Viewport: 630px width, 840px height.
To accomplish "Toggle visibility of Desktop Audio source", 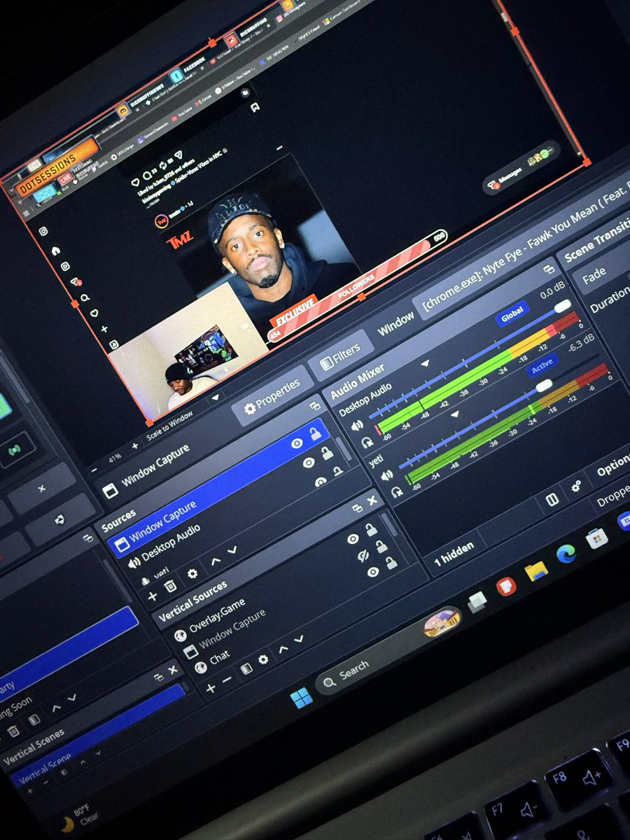I will pyautogui.click(x=309, y=463).
